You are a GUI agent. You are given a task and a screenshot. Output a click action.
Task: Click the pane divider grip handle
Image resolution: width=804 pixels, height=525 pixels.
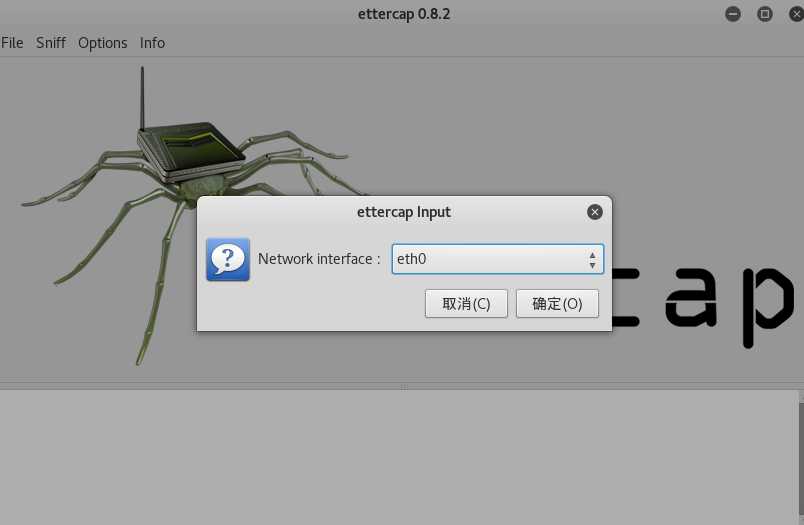click(x=404, y=387)
